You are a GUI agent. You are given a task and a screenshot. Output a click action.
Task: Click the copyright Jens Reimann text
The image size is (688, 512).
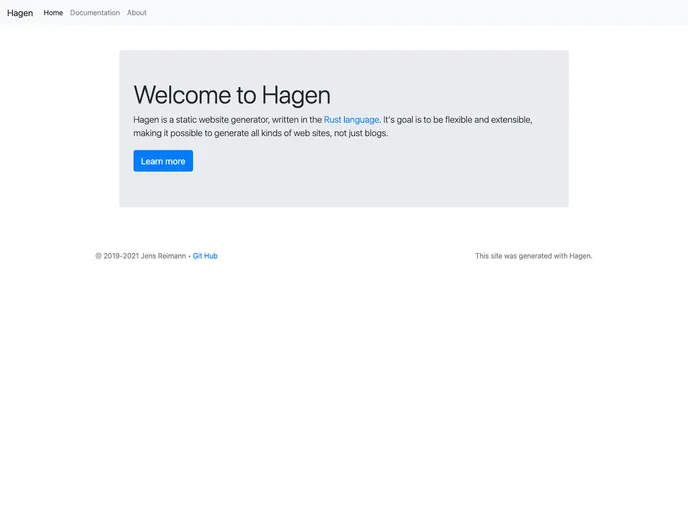pyautogui.click(x=140, y=256)
